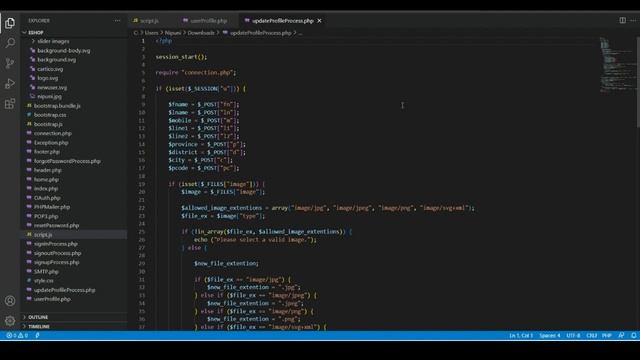The width and height of the screenshot is (640, 360).
Task: Click line number 1 in the gutter
Action: (143, 41)
